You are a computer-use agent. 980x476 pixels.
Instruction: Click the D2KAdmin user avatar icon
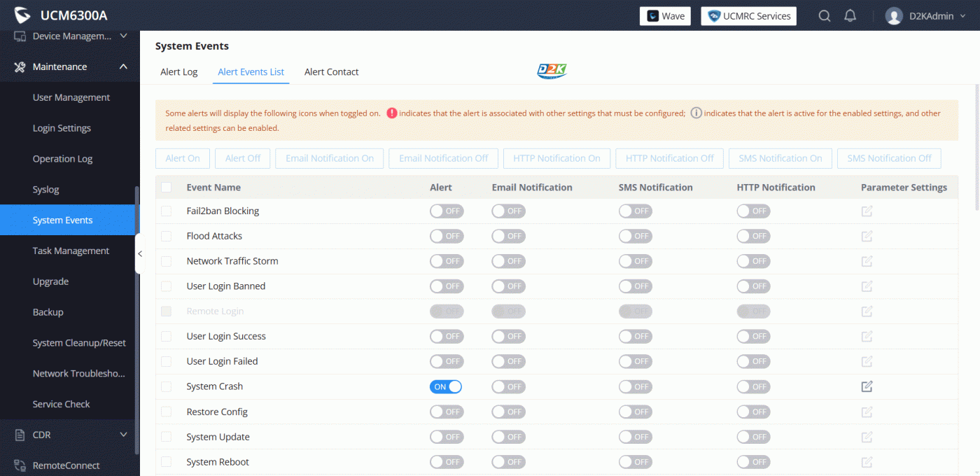click(894, 16)
